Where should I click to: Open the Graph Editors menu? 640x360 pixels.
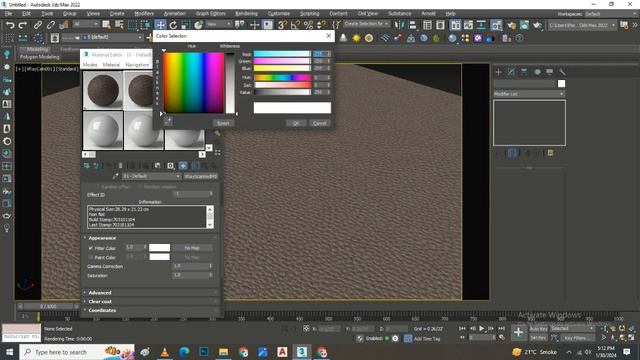(210, 14)
